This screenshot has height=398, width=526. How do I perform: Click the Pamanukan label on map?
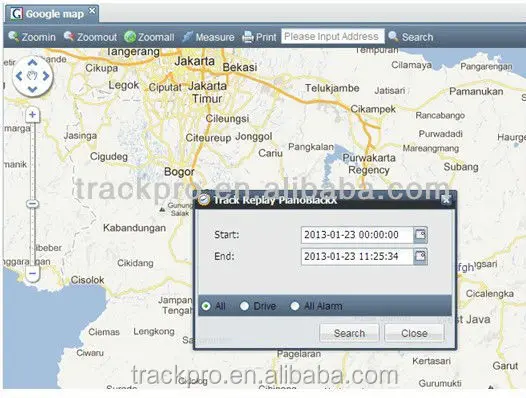tap(476, 91)
